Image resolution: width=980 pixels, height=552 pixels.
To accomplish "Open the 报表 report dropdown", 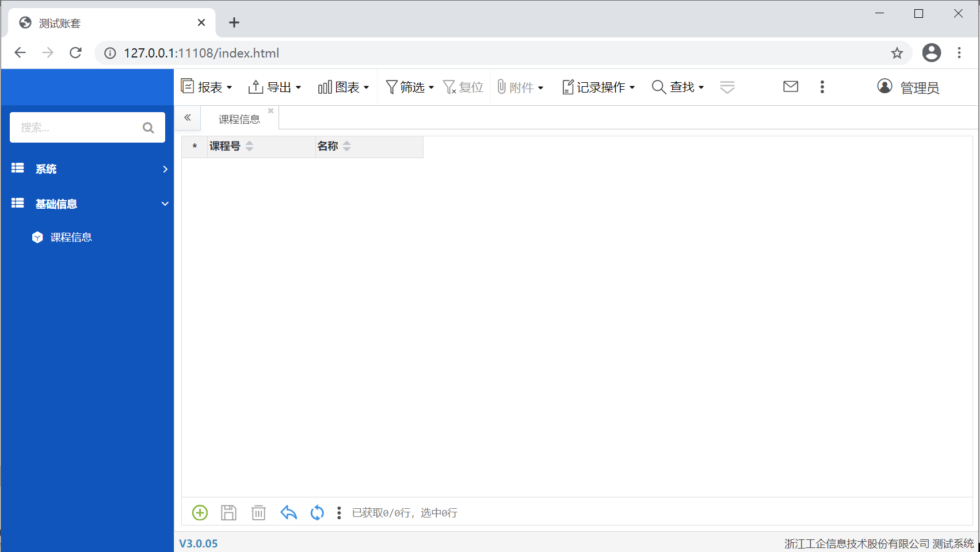I will 207,87.
